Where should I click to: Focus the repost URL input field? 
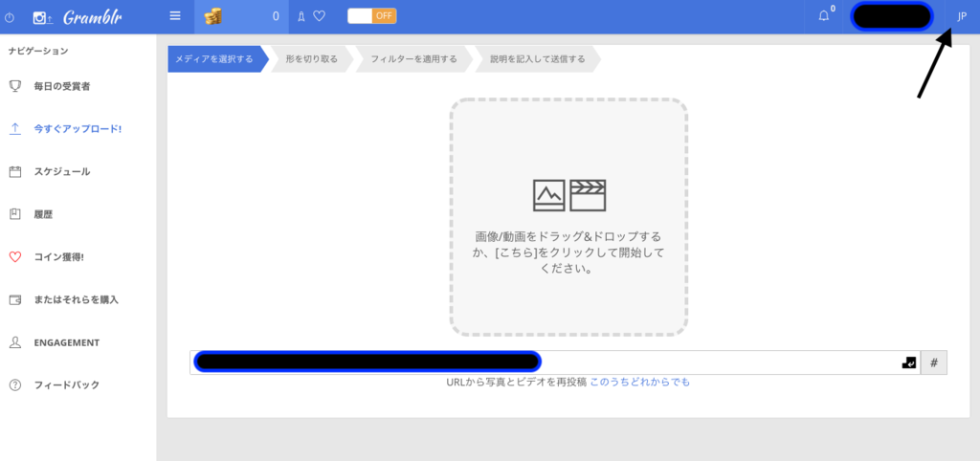click(555, 362)
